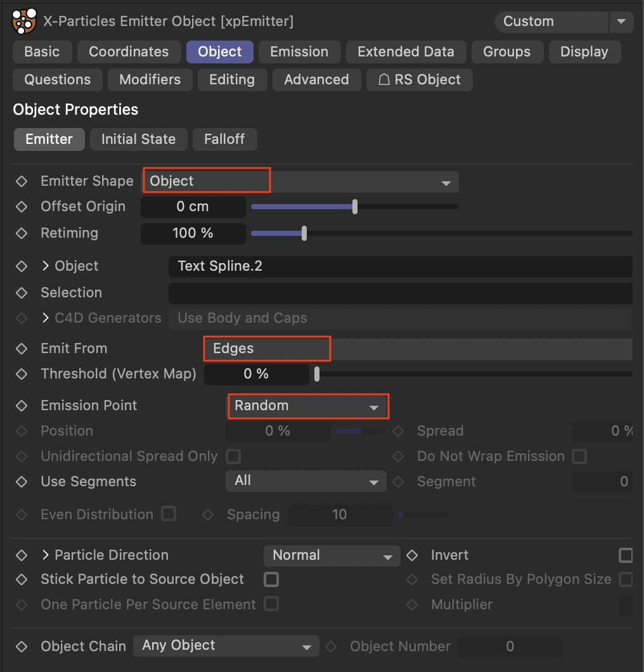Viewport: 644px width, 672px height.
Task: Click keyframe diamond beside Do Not Wrap Emission
Action: pos(398,456)
